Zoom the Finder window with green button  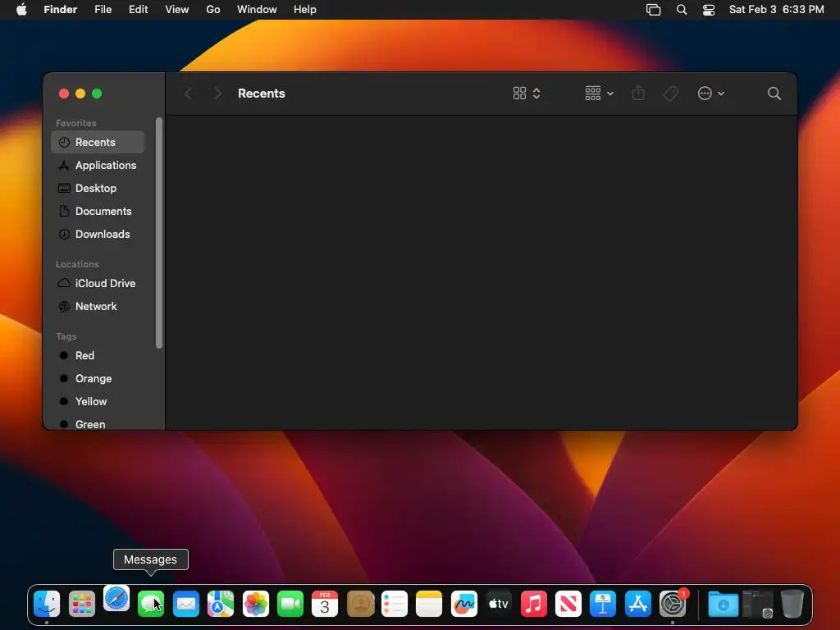[x=97, y=94]
